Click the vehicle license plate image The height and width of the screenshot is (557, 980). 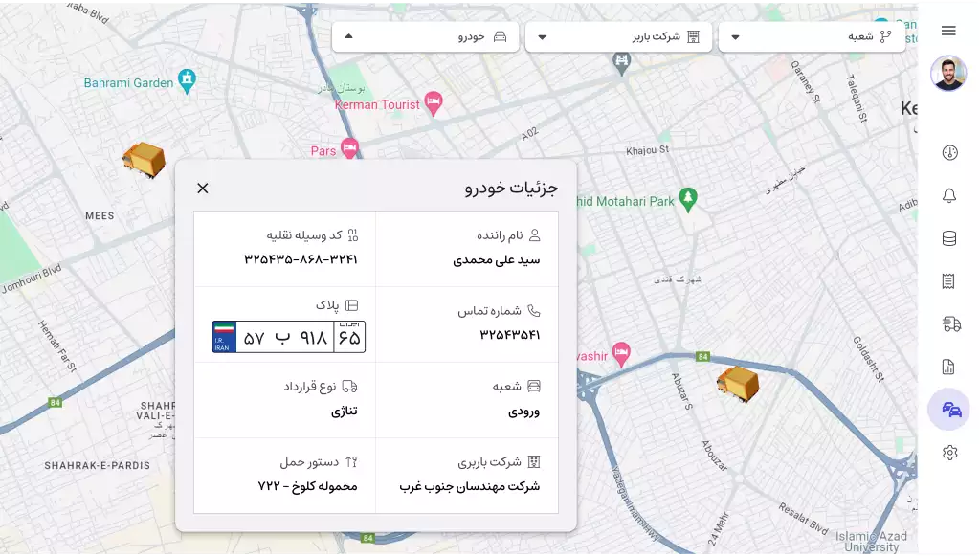point(288,337)
